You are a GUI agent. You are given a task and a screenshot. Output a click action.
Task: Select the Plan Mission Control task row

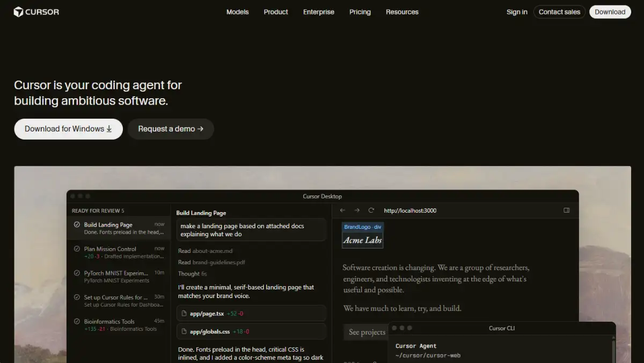(x=119, y=252)
